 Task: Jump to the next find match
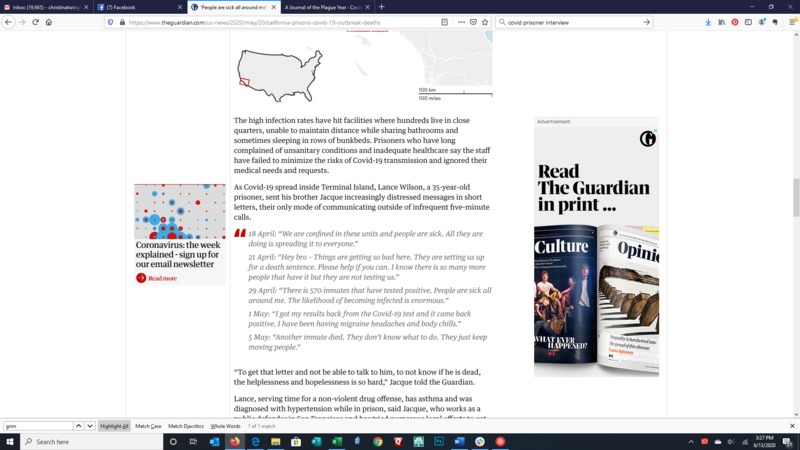point(90,426)
